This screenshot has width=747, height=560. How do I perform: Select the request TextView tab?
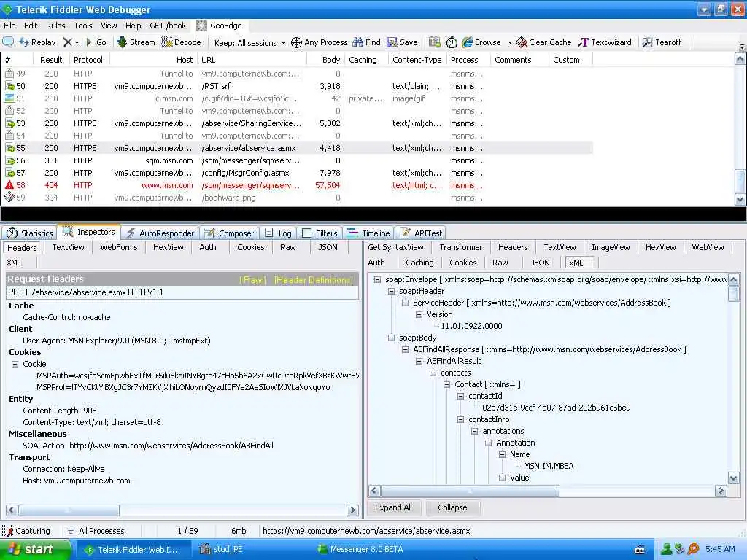(x=68, y=248)
